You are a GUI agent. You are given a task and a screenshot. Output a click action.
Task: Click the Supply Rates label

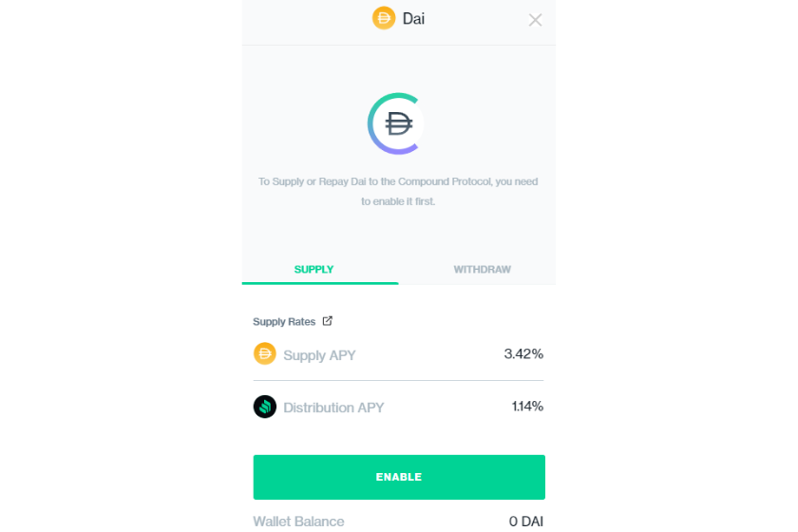coord(284,322)
